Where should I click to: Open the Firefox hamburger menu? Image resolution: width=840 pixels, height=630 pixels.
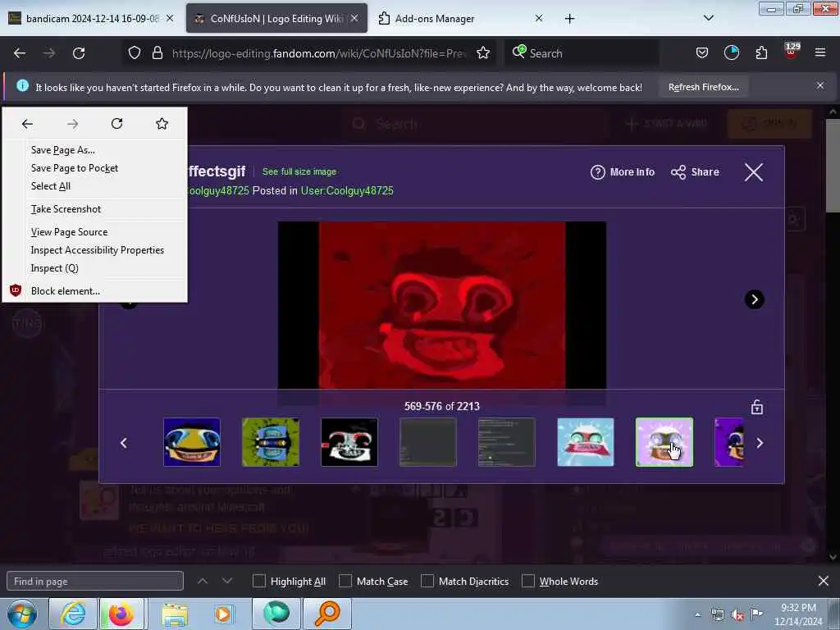point(820,53)
